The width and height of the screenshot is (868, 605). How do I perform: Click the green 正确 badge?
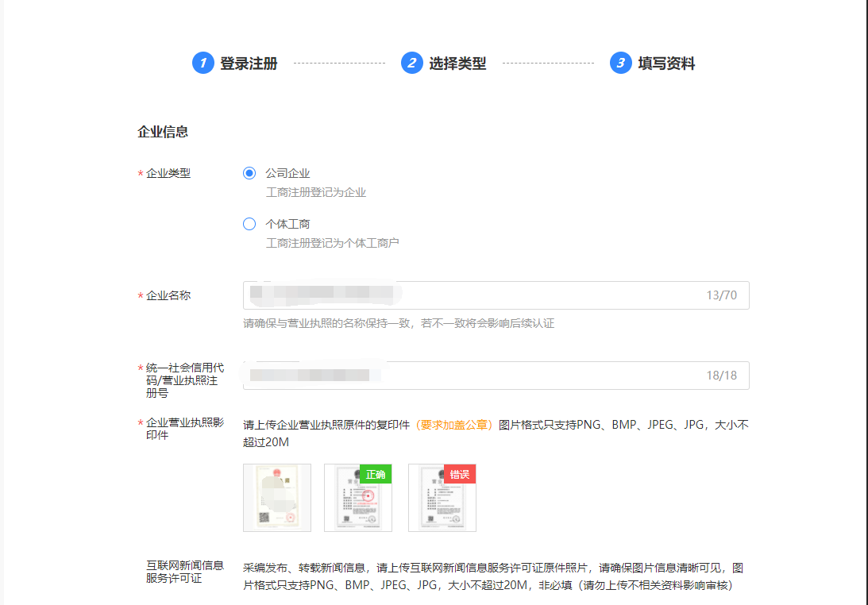376,474
